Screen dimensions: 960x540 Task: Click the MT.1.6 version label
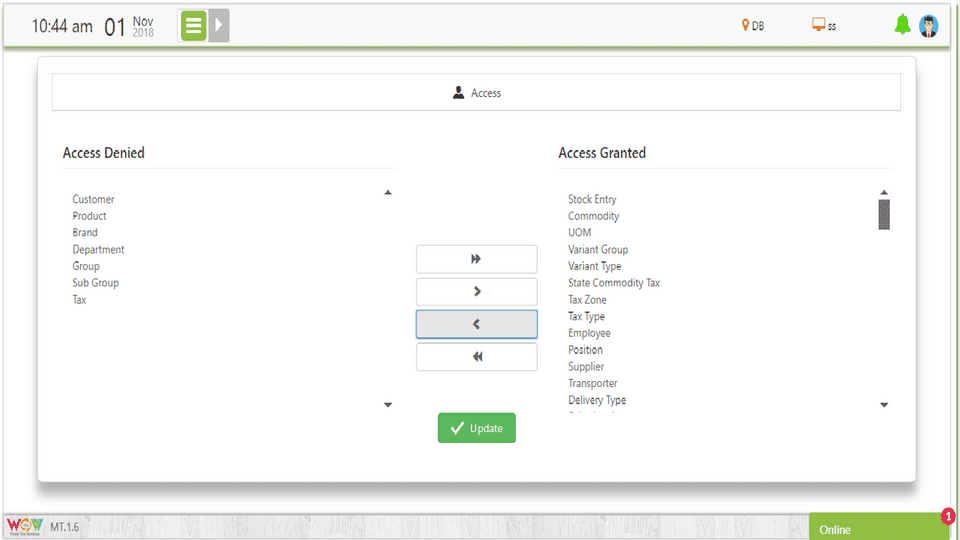click(x=64, y=527)
